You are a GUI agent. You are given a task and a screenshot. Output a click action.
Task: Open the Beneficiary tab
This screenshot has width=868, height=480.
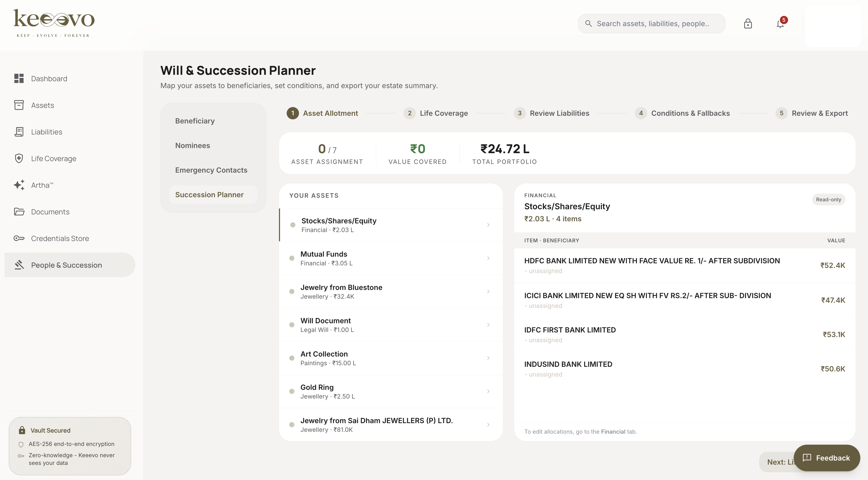[x=213, y=121]
